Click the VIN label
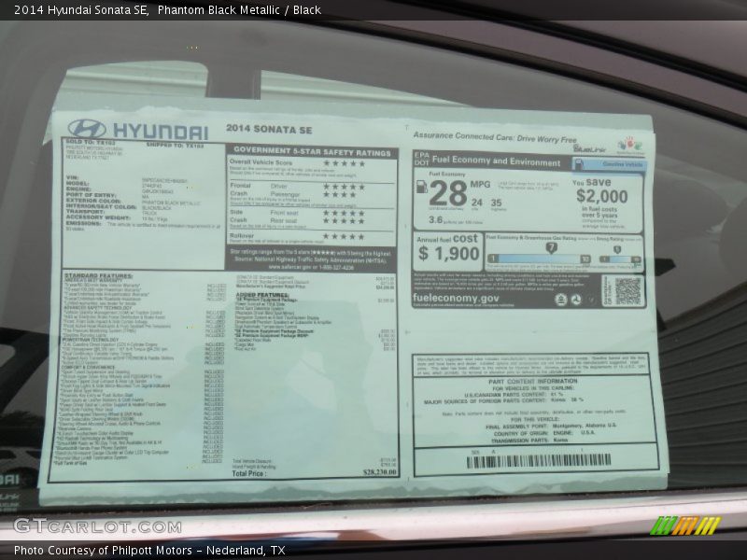747x560 pixels. (73, 177)
